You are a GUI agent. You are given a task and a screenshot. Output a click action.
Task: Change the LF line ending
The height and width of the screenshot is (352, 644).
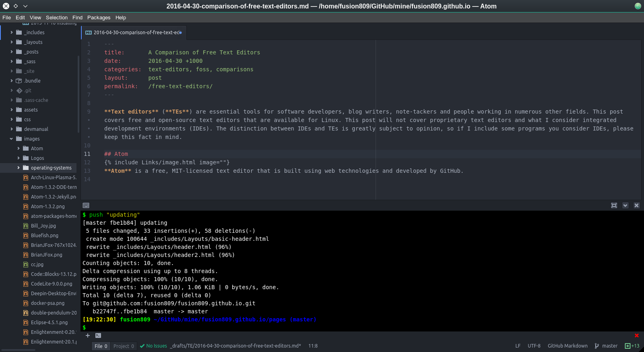tap(518, 346)
